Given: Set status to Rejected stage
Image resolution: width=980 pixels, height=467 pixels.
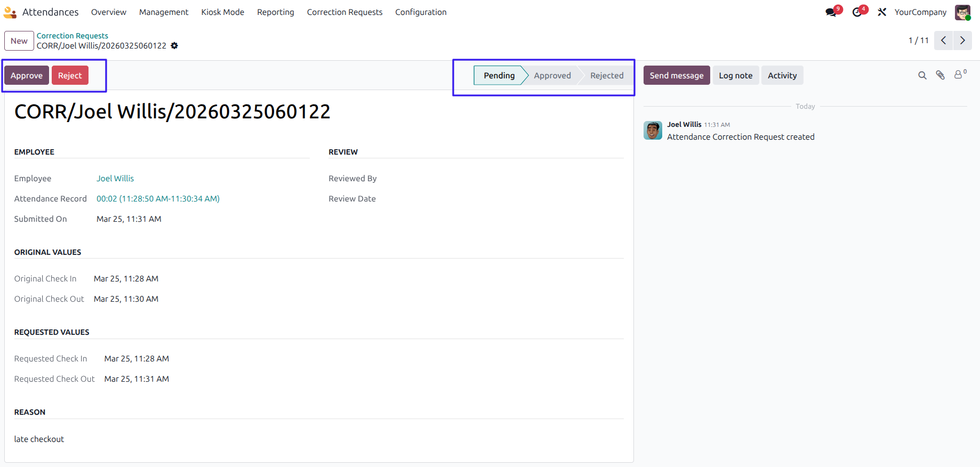Looking at the screenshot, I should click(607, 76).
